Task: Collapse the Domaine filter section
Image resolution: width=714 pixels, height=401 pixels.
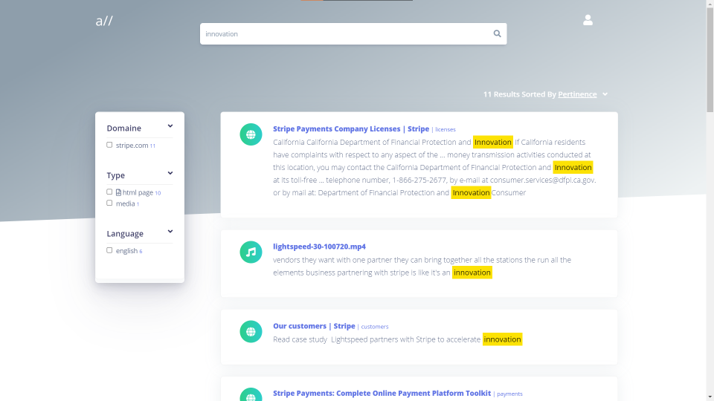Action: (x=170, y=126)
